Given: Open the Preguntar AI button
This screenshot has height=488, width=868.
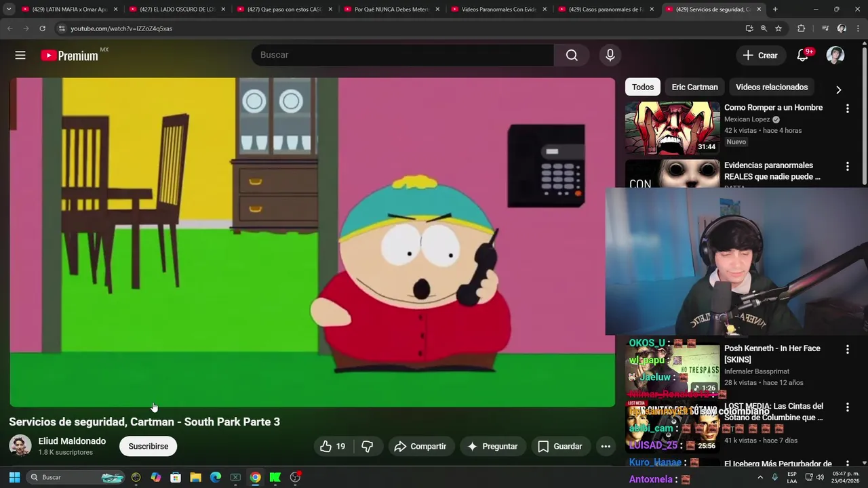Looking at the screenshot, I should (x=493, y=446).
